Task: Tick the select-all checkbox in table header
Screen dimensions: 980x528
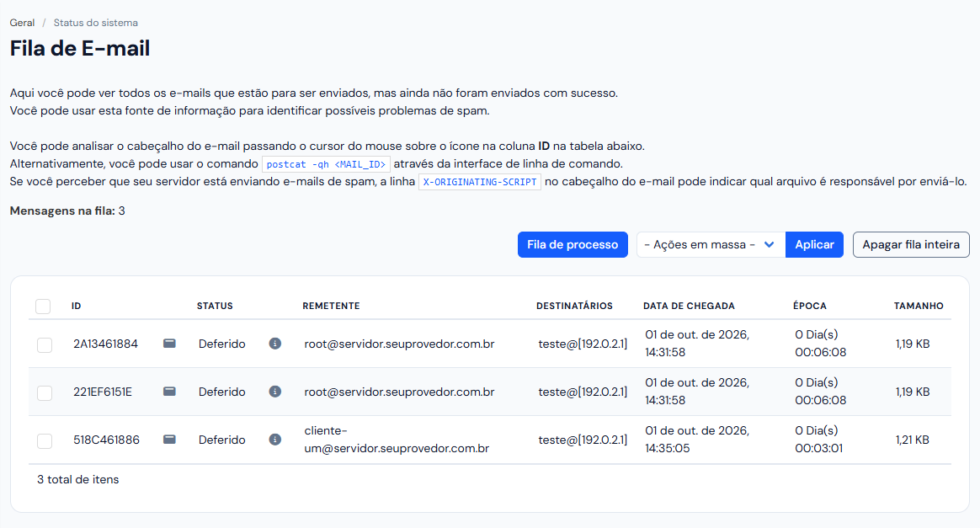Action: pyautogui.click(x=43, y=307)
